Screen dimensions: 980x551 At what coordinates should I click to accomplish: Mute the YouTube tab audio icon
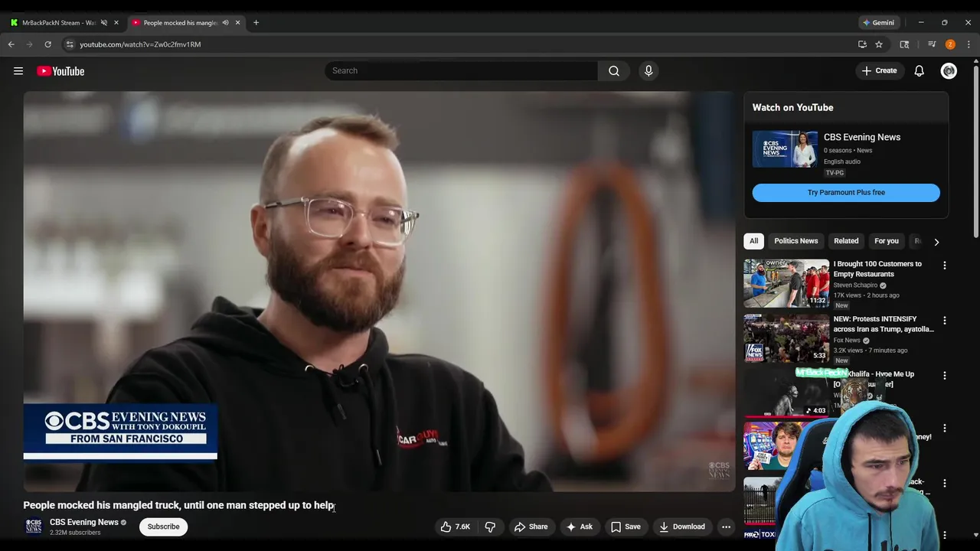click(x=225, y=23)
